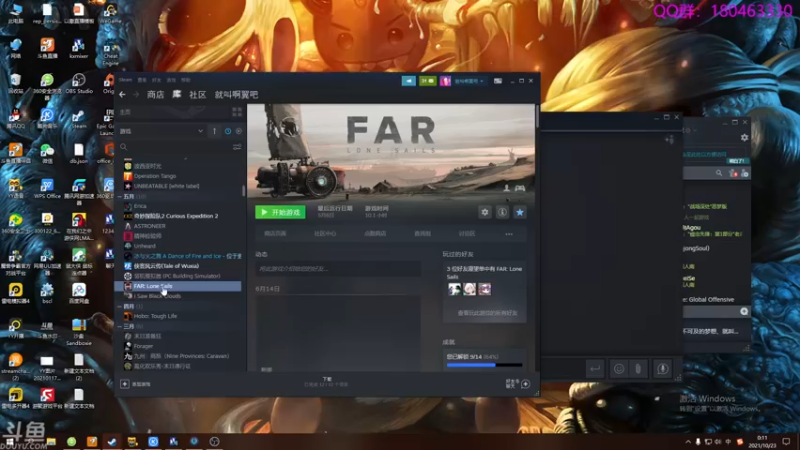Collapse the 三月 group
Screen dimensions: 800x450
[119, 326]
